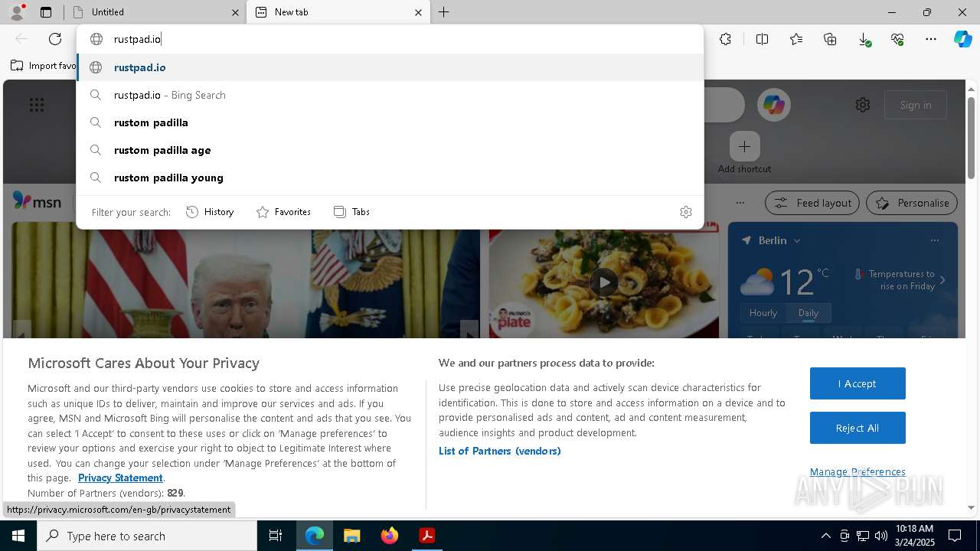Click the address bar with rustpad.io
Image resolution: width=980 pixels, height=551 pixels.
pos(390,39)
